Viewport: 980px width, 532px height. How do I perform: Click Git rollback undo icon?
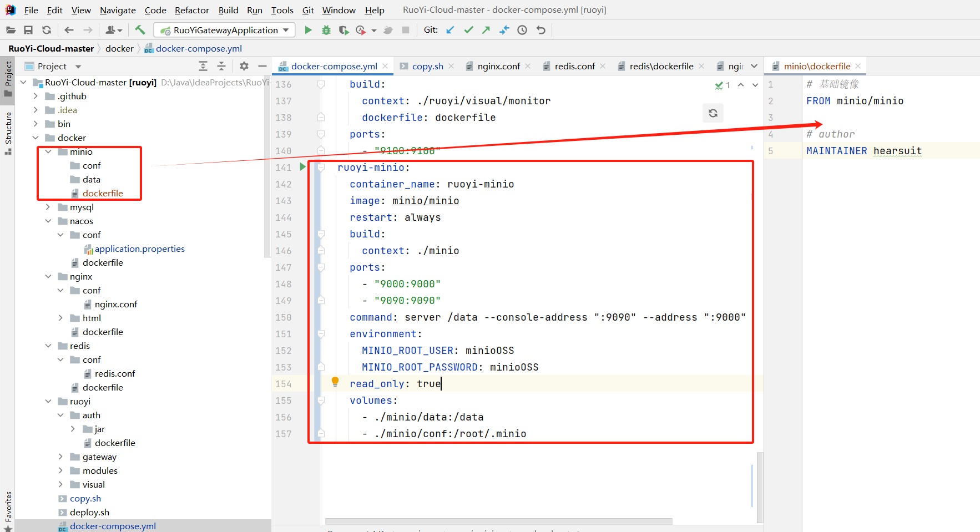(x=541, y=30)
